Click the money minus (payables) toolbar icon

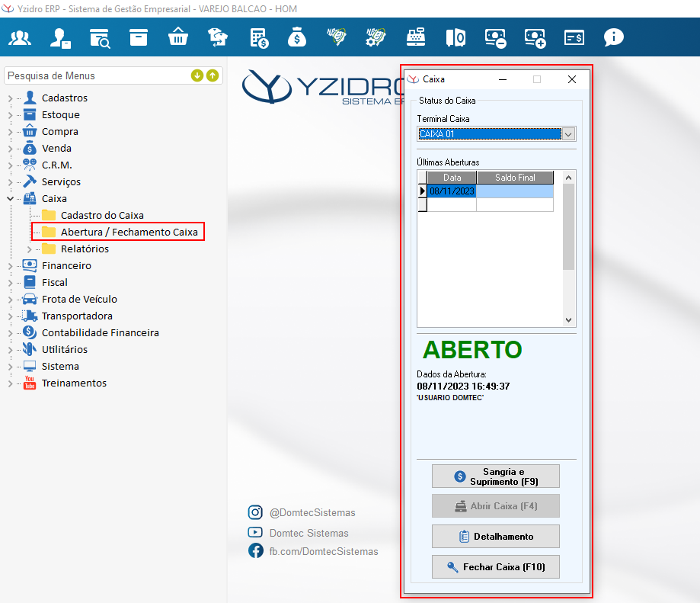495,38
